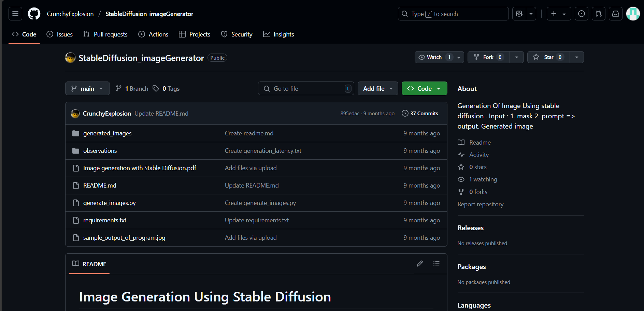View the 0 forks link
644x311 pixels.
(x=473, y=192)
